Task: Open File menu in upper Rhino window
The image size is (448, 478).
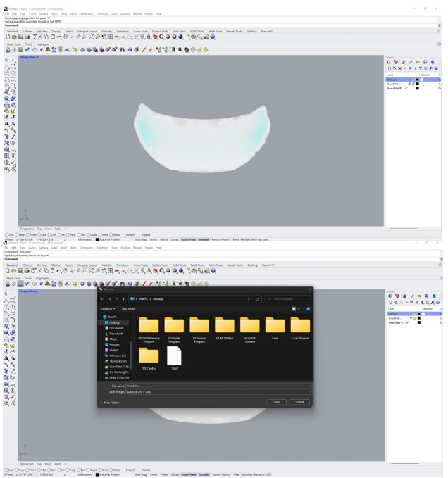Action: click(7, 13)
